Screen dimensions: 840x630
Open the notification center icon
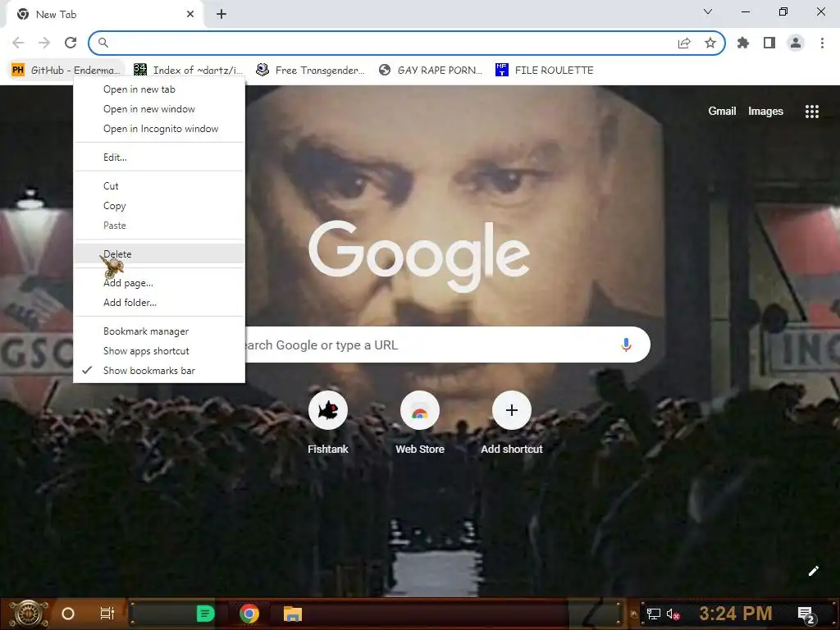806,614
